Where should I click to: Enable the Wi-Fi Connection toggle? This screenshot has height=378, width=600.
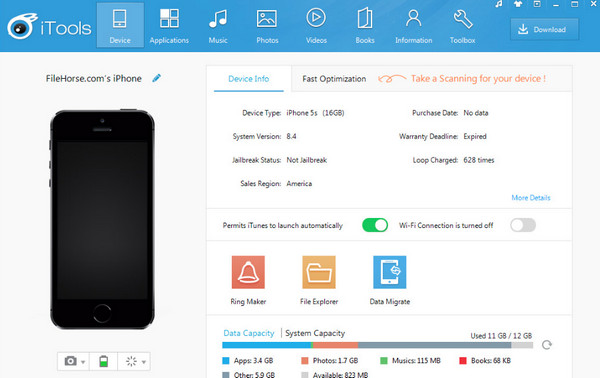(x=523, y=225)
